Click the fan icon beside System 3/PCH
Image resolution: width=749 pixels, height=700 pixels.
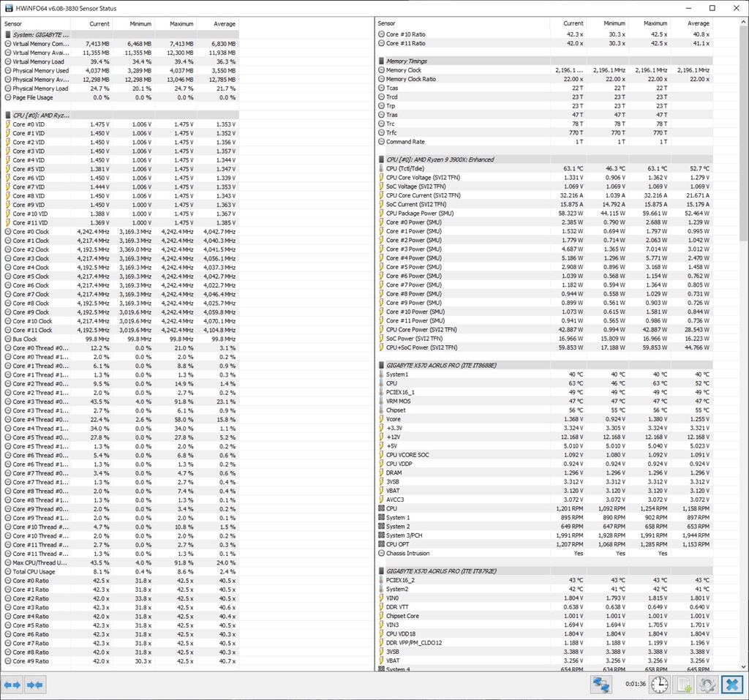pos(381,535)
